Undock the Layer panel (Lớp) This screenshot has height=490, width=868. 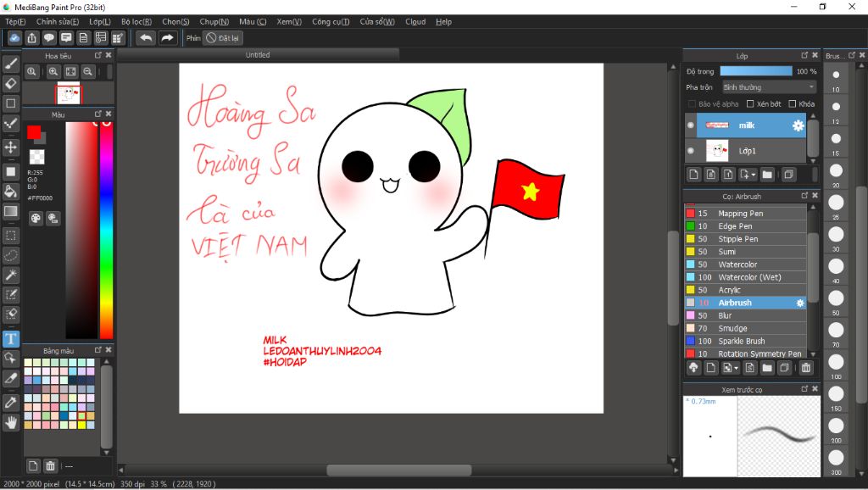click(804, 55)
